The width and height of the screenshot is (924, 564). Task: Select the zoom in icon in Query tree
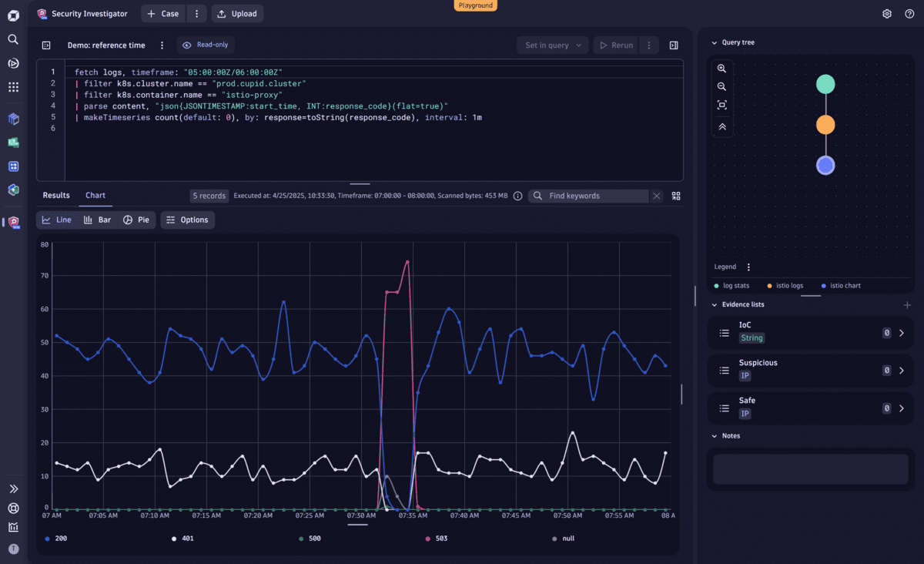tap(721, 68)
